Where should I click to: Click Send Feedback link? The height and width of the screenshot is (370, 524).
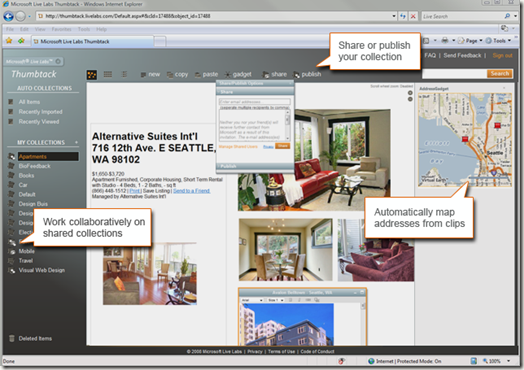coord(462,55)
